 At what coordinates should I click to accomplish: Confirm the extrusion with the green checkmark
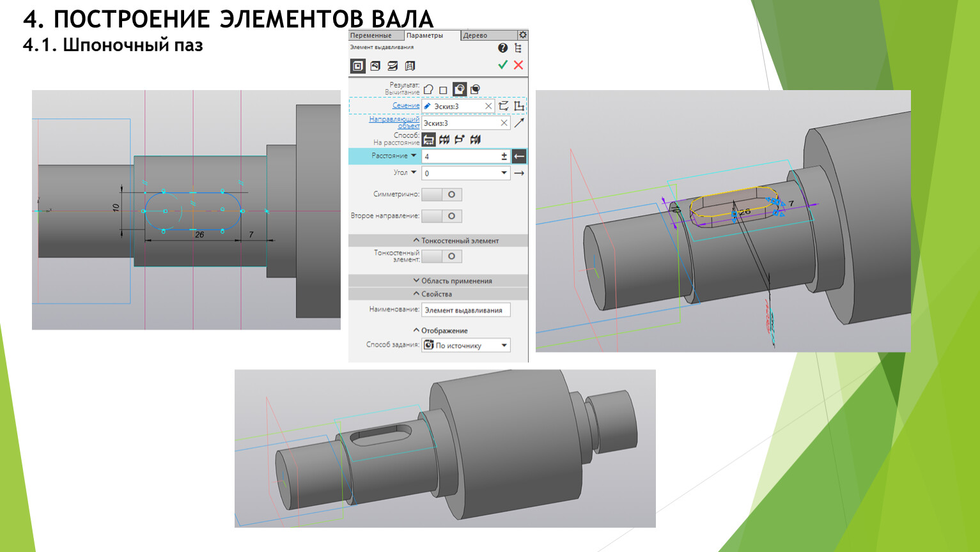pos(502,65)
